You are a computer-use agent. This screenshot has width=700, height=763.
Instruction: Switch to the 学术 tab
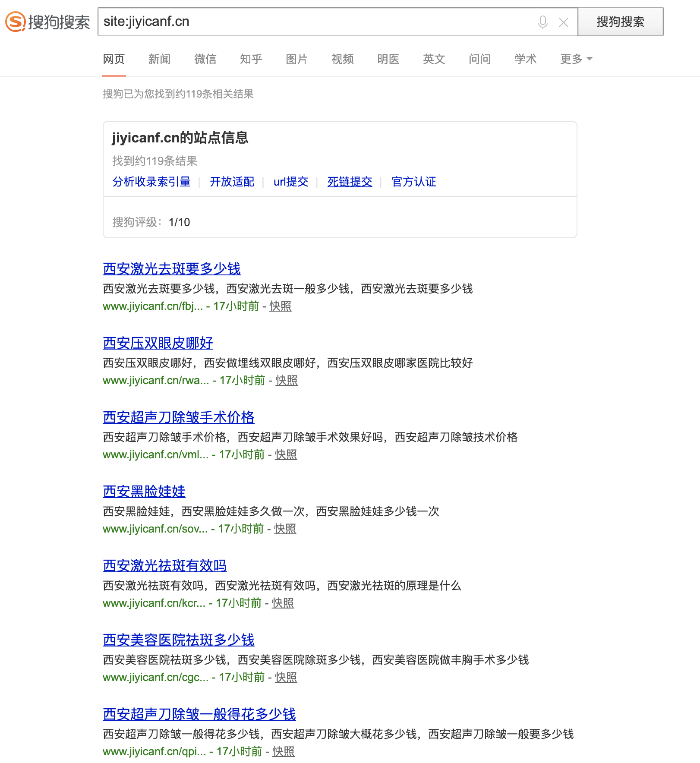pos(526,59)
